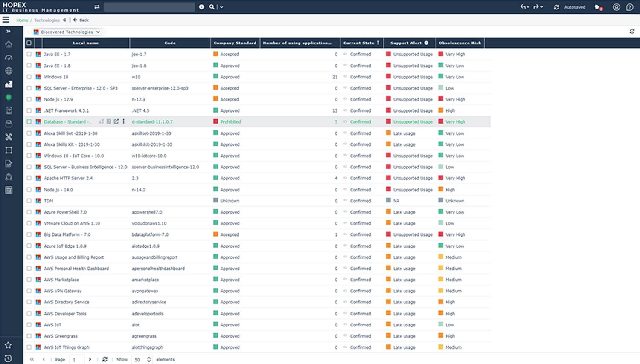
Task: Click the red Prohibited swatch in Database row
Action: [x=216, y=121]
